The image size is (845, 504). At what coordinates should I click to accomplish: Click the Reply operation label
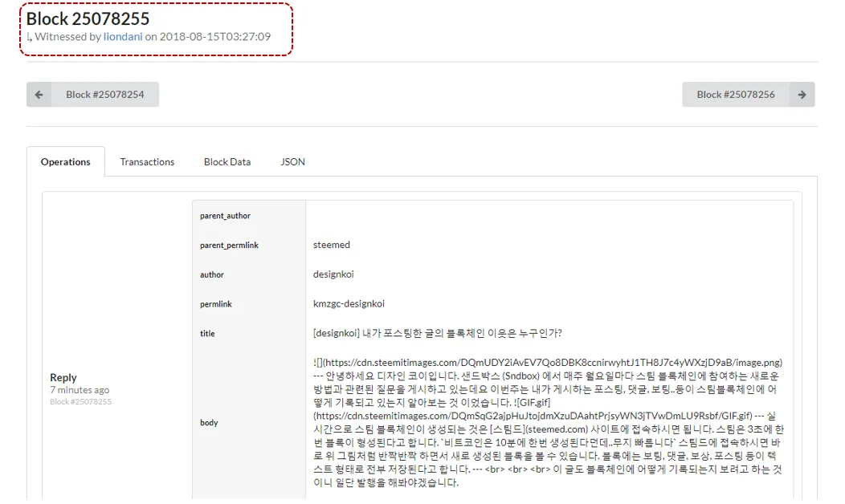63,377
